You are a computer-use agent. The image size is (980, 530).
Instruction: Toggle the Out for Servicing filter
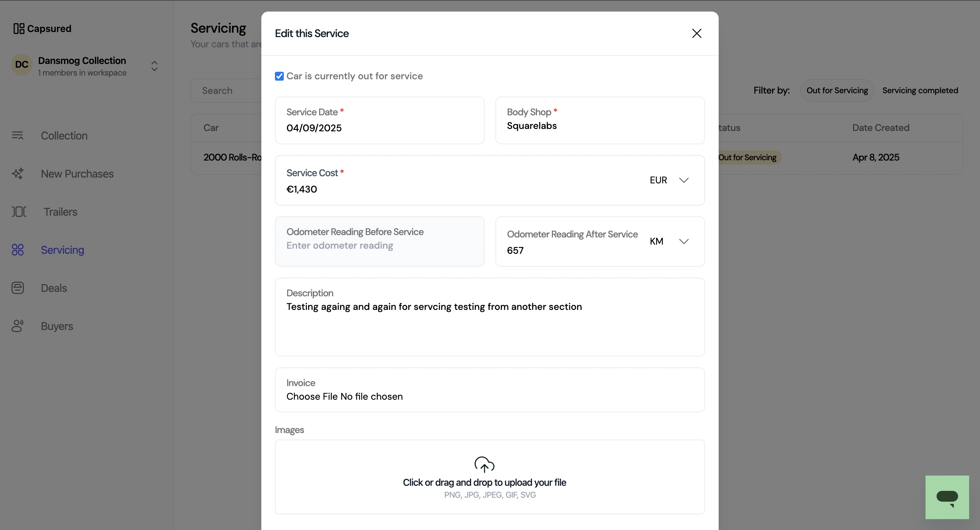[x=837, y=90]
